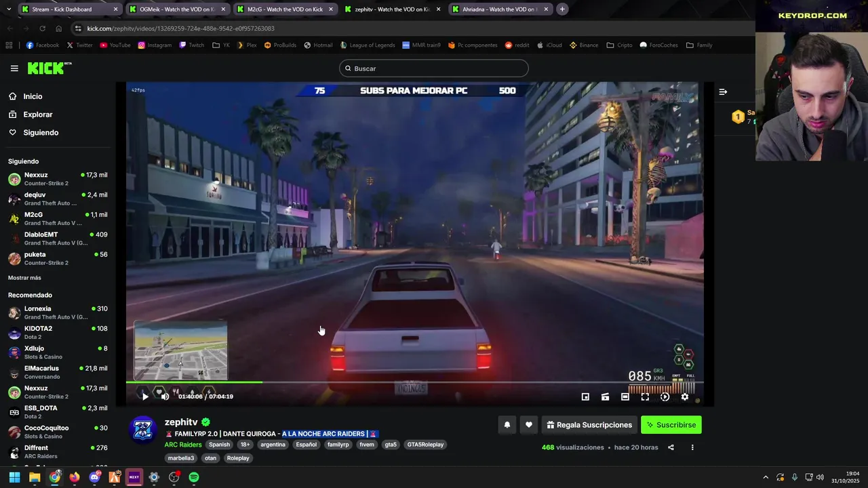Switch to OGMeik VOD browser tab
The width and height of the screenshot is (868, 488).
[x=176, y=9]
